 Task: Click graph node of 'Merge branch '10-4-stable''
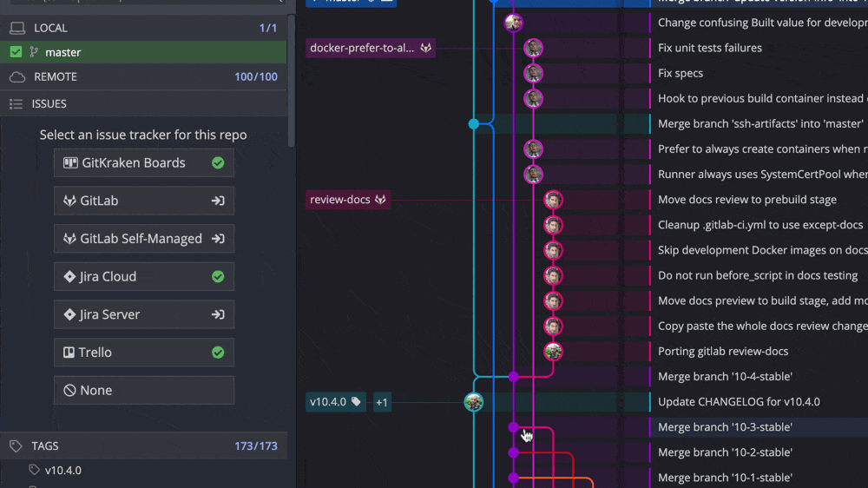(514, 377)
